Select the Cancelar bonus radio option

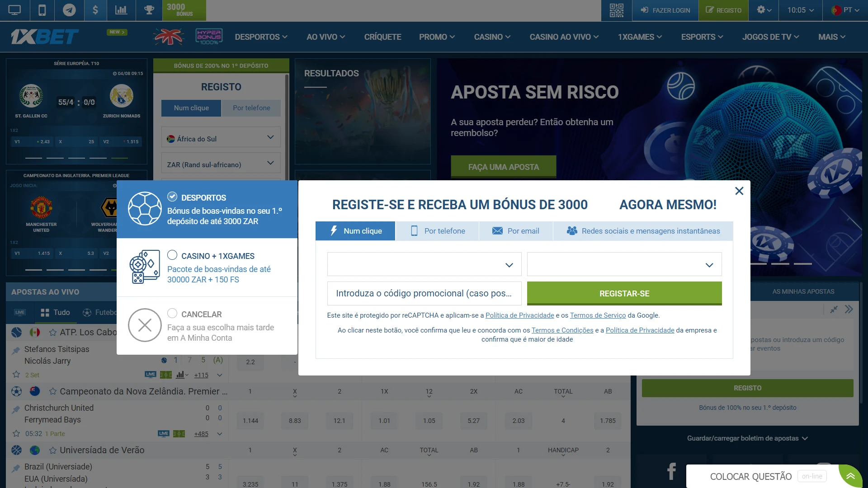[x=172, y=313]
